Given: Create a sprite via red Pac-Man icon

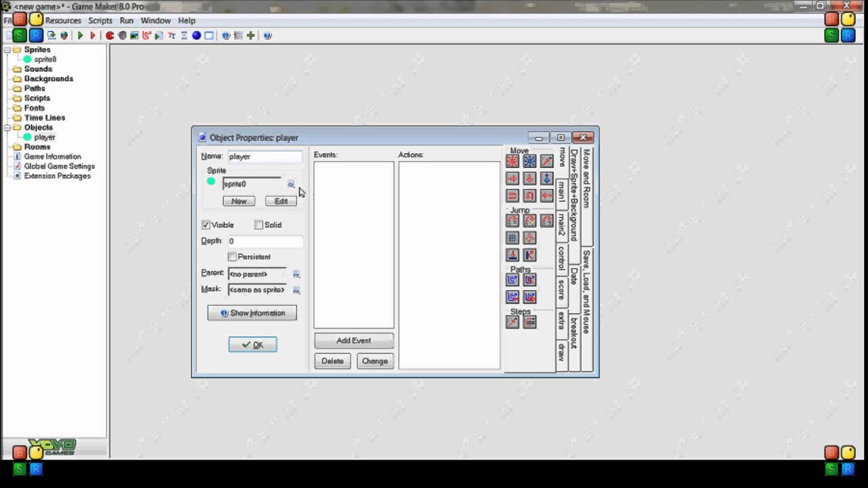Looking at the screenshot, I should click(110, 35).
